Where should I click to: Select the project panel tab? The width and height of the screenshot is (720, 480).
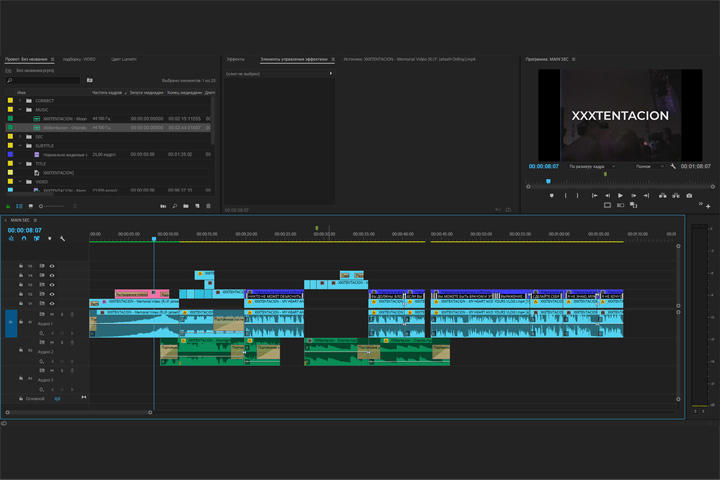(x=26, y=59)
